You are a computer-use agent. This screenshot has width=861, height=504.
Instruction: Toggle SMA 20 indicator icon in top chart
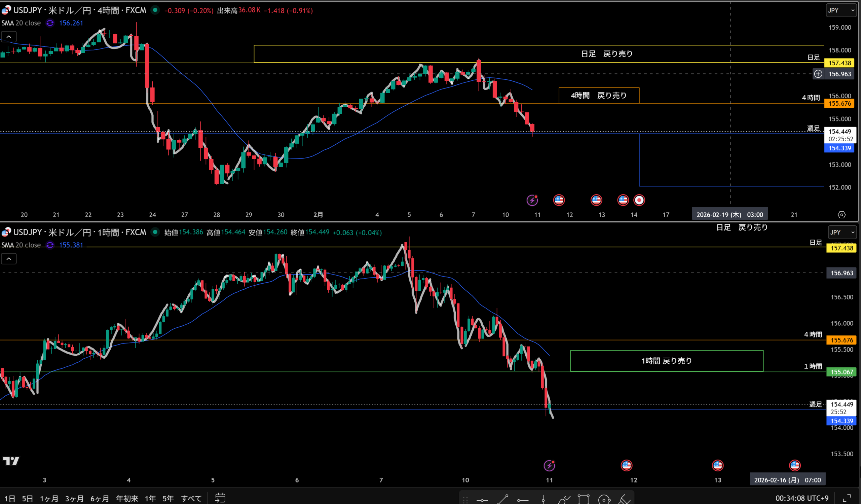[x=50, y=23]
